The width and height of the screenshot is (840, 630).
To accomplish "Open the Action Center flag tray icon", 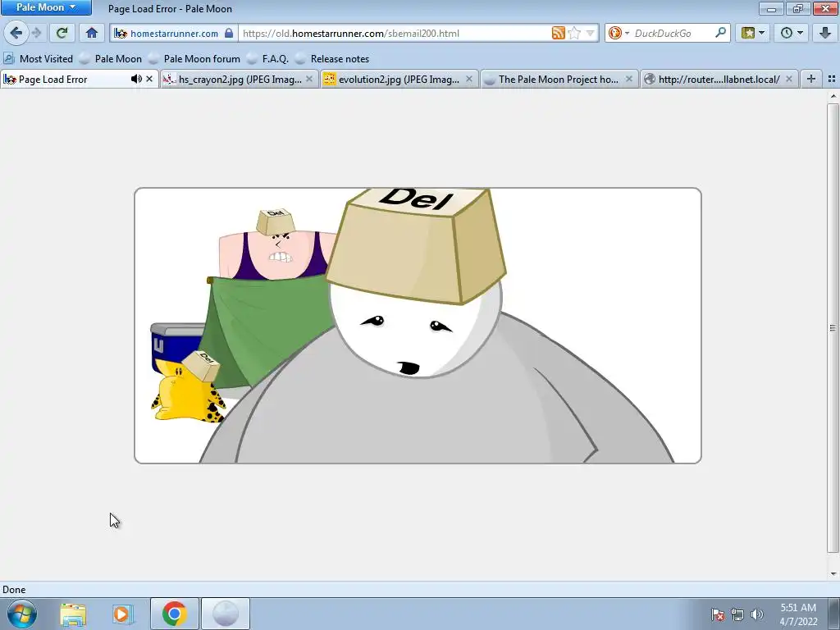I will coord(717,614).
